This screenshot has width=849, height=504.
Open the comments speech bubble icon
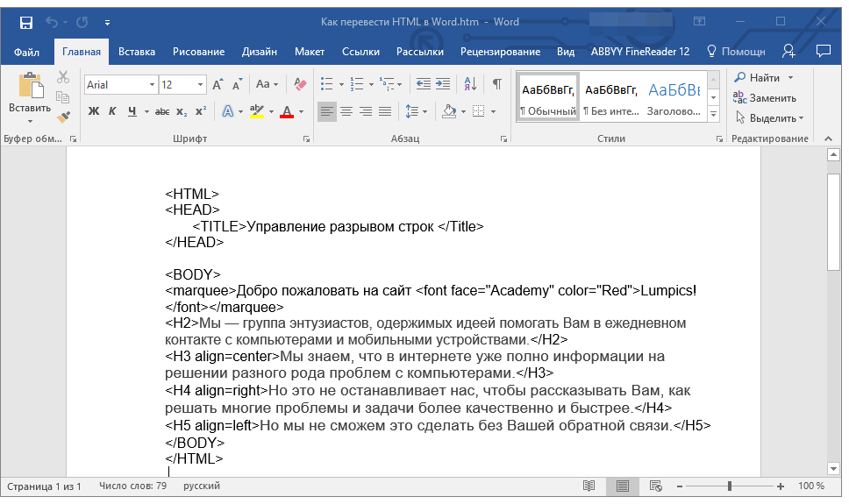pyautogui.click(x=823, y=52)
